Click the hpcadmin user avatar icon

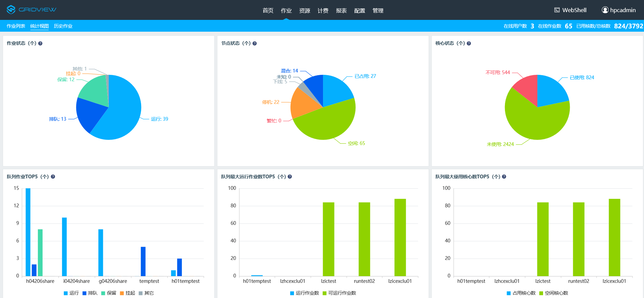click(605, 10)
